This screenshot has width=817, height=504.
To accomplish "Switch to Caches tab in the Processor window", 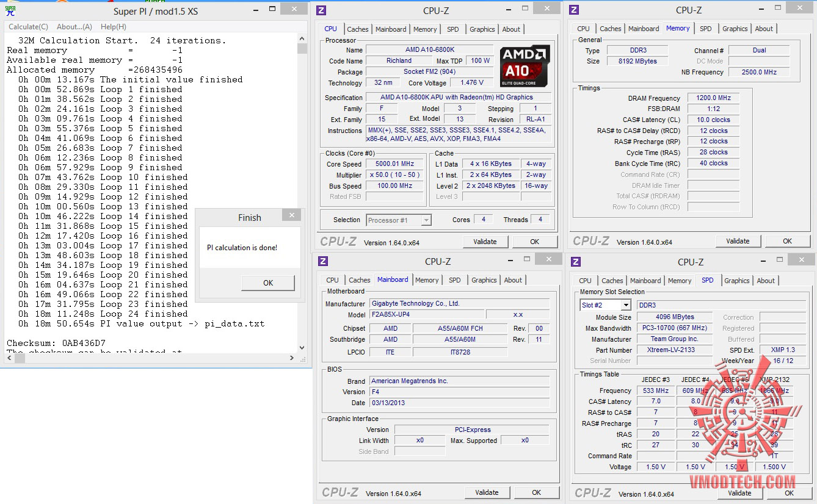I will point(357,29).
